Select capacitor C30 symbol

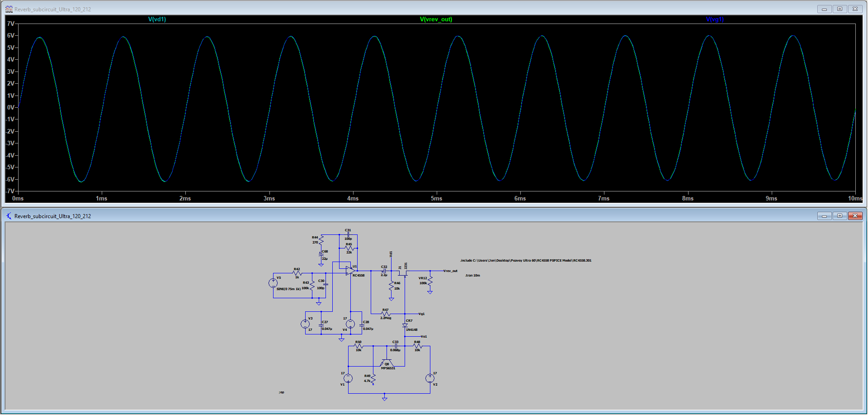tap(325, 284)
